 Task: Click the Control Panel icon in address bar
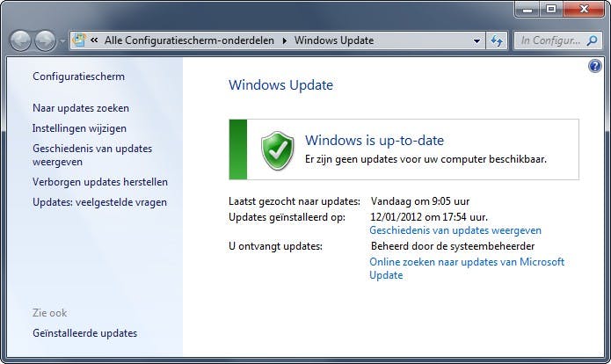pyautogui.click(x=79, y=40)
